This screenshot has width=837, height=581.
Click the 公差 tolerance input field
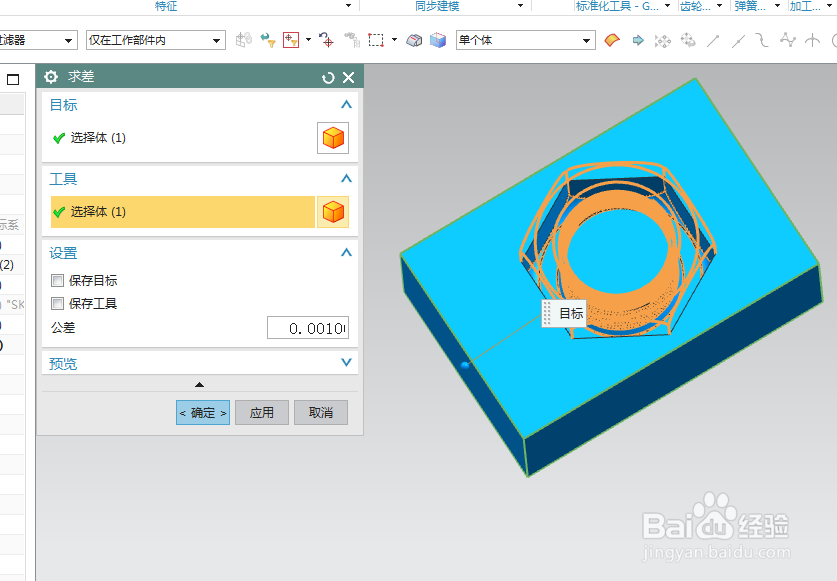click(x=308, y=328)
